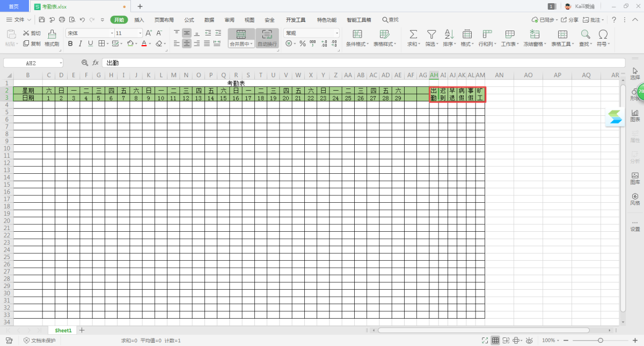Open the font size dropdown

point(140,33)
